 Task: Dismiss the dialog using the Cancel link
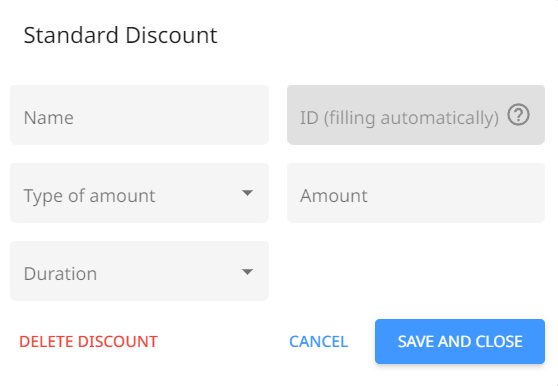pyautogui.click(x=319, y=342)
